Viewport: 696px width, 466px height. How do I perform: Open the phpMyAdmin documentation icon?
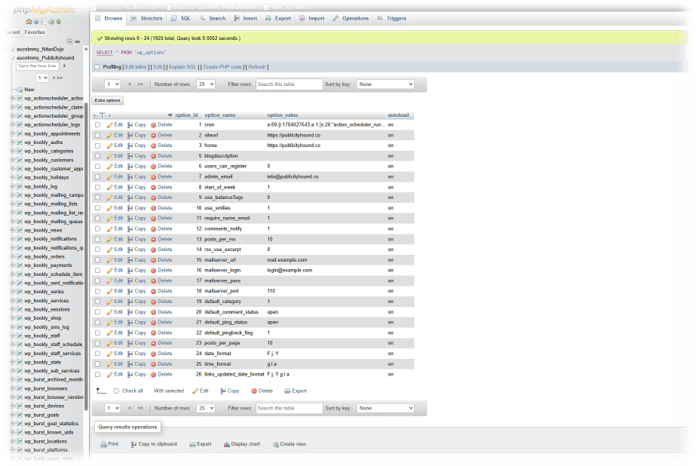44,21
